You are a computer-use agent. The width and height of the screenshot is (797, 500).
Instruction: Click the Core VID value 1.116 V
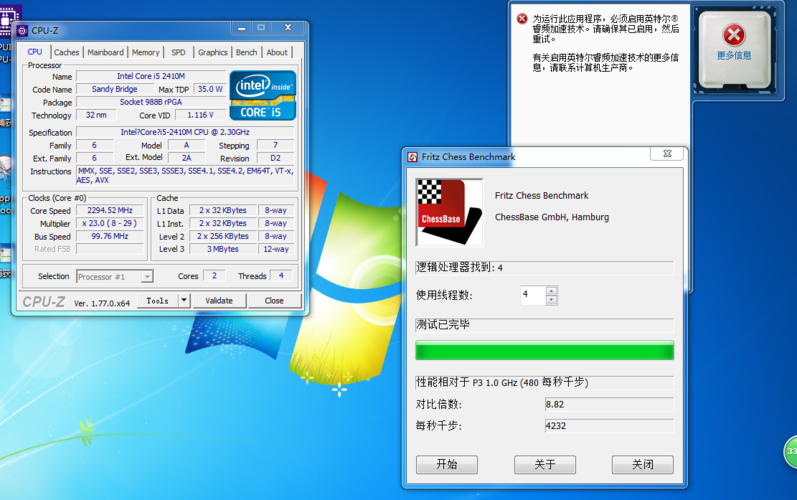click(x=200, y=115)
